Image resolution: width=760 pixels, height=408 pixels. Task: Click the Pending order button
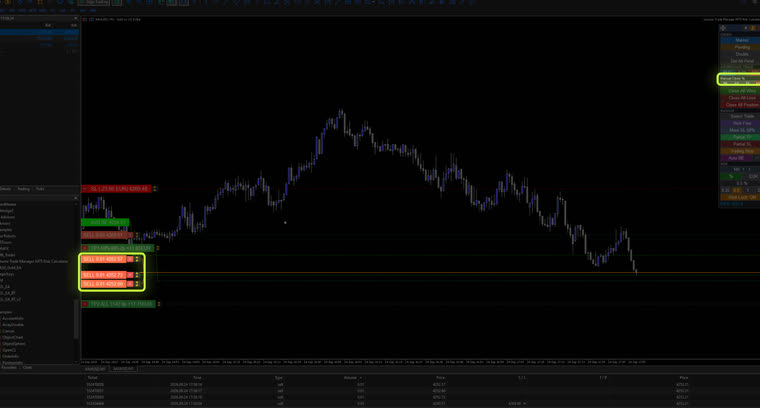(740, 47)
